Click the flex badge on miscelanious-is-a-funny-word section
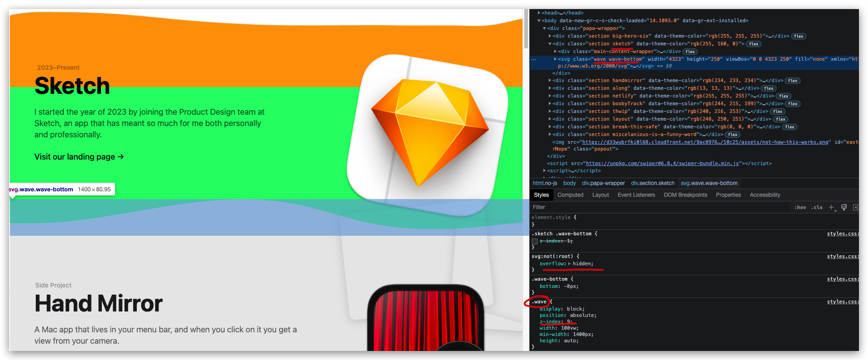Screen dimensions: 868x360 (733, 135)
